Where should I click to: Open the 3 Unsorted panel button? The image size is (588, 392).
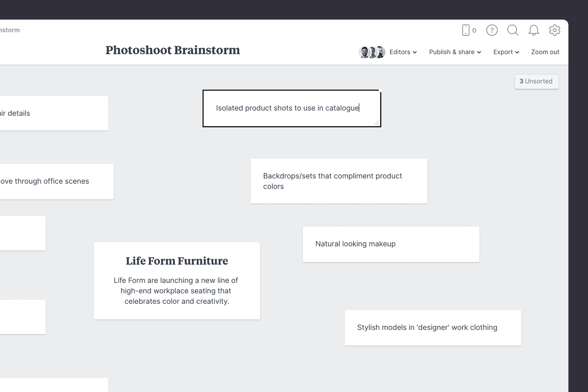536,82
